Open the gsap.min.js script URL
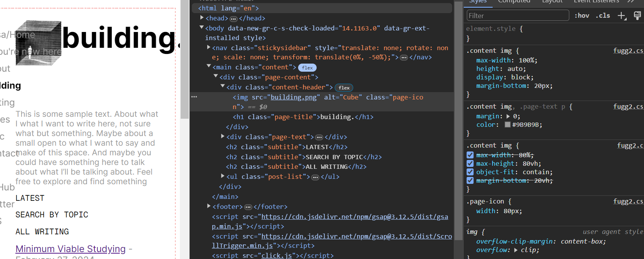 [x=330, y=222]
